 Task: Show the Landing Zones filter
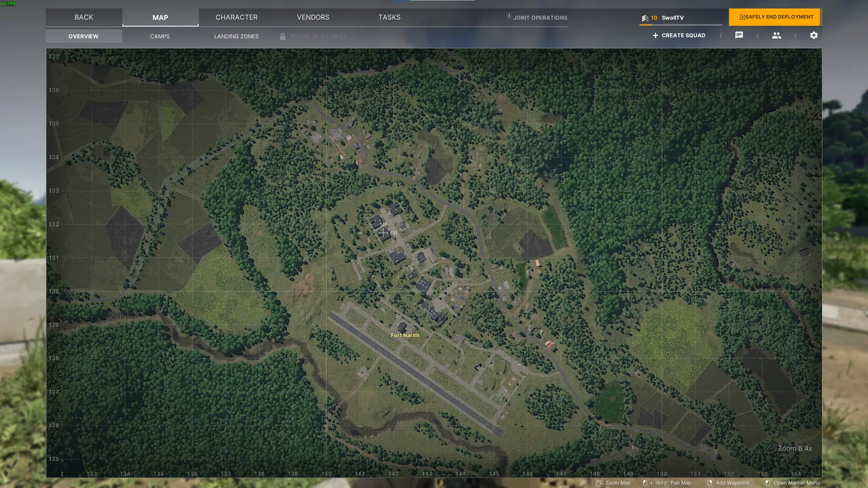(x=236, y=36)
